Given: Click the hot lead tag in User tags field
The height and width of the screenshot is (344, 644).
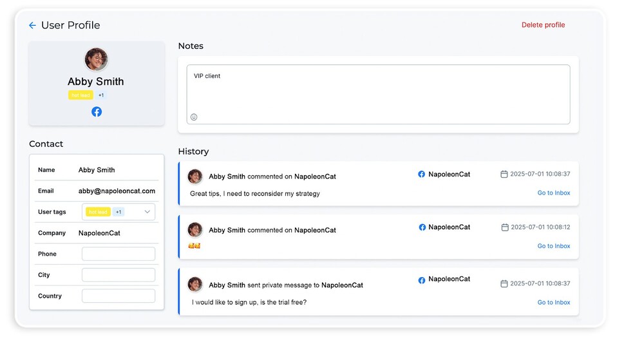Looking at the screenshot, I should click(x=98, y=212).
